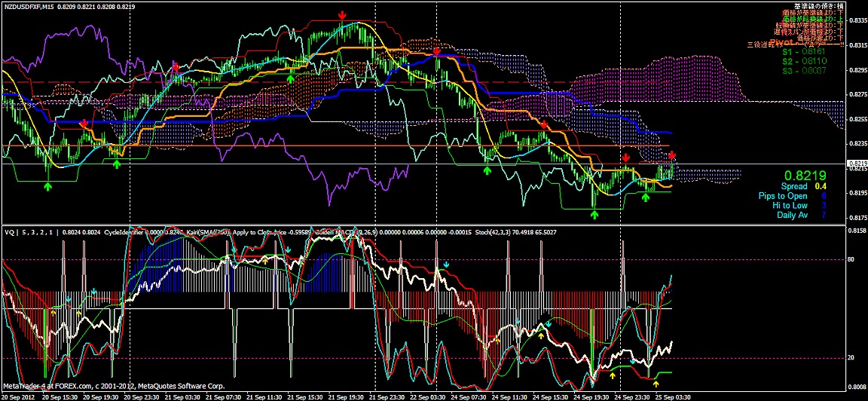This screenshot has height=401, width=868.
Task: Click the last red sell arrow beside current price line
Action: point(672,155)
